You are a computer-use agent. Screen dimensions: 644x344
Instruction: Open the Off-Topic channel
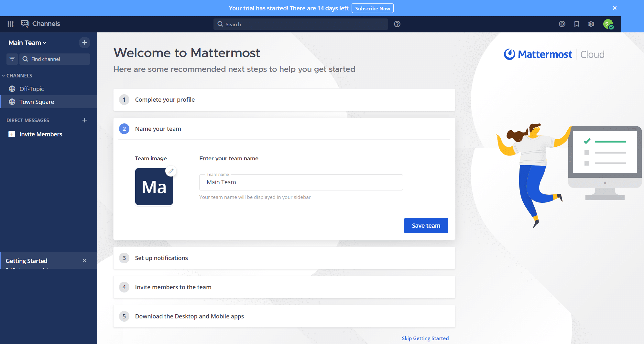point(49,89)
